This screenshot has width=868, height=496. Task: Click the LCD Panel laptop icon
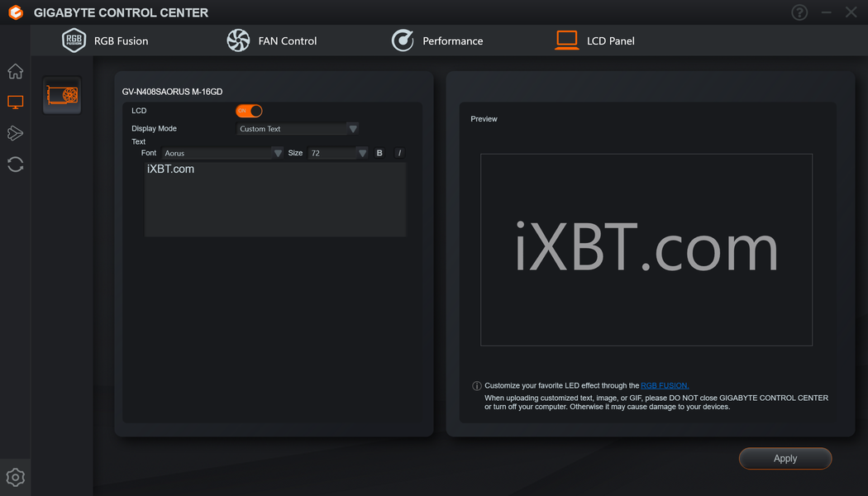pos(567,41)
